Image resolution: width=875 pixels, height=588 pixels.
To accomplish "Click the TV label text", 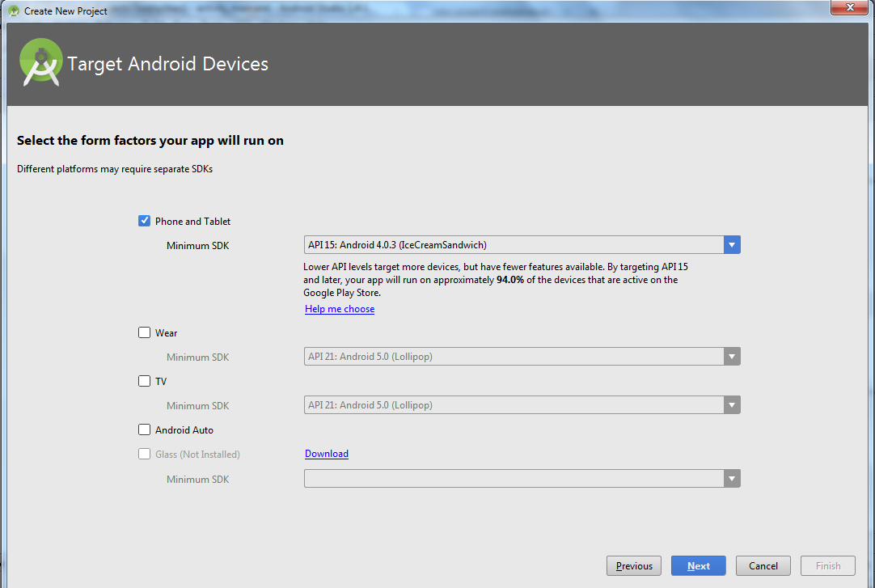I will point(161,382).
